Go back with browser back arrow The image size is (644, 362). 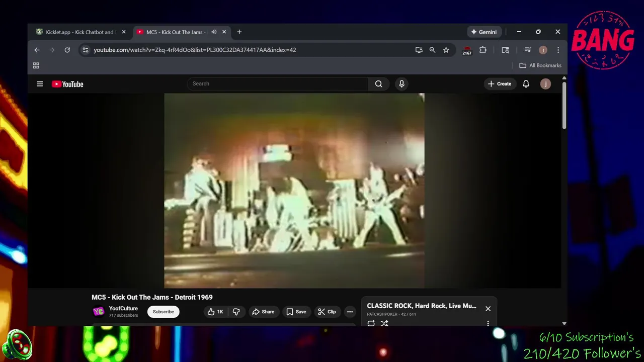37,50
